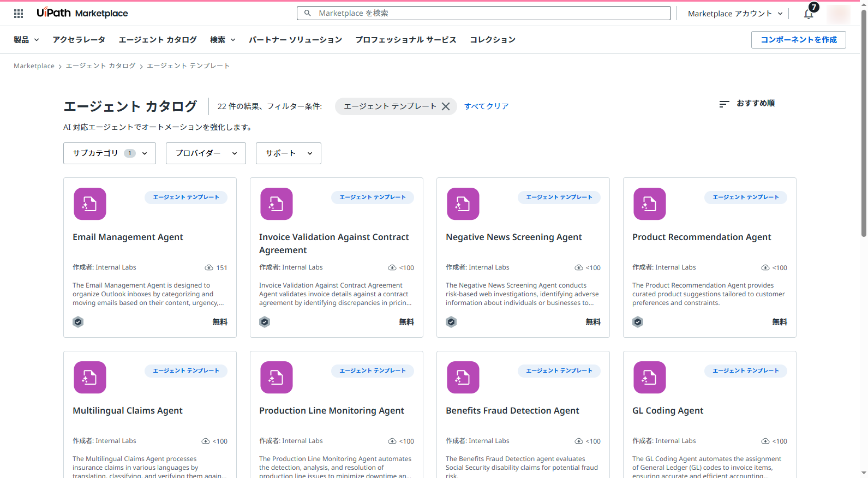Viewport: 868px width, 478px height.
Task: Click the Invoice Validation Against Contract purple icon
Action: 277,204
